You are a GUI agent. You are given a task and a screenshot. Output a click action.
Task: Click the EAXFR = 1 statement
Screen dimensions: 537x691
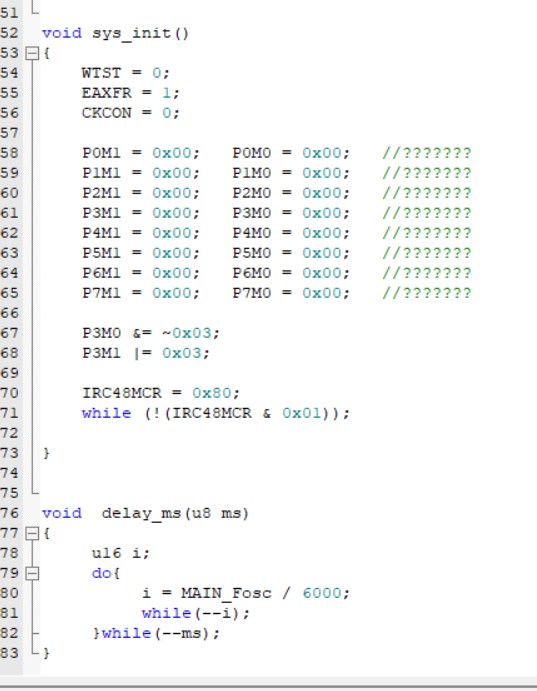131,93
